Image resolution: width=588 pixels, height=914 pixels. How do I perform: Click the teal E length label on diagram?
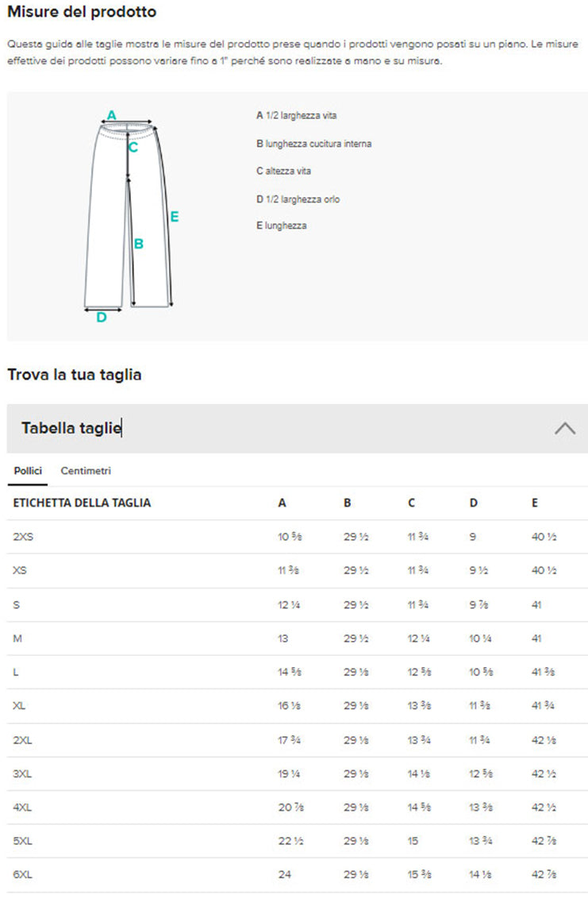point(174,216)
